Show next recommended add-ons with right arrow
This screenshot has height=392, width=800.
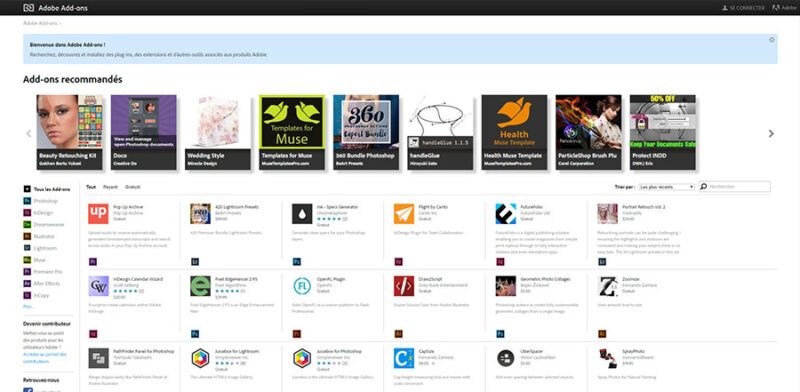coord(771,134)
